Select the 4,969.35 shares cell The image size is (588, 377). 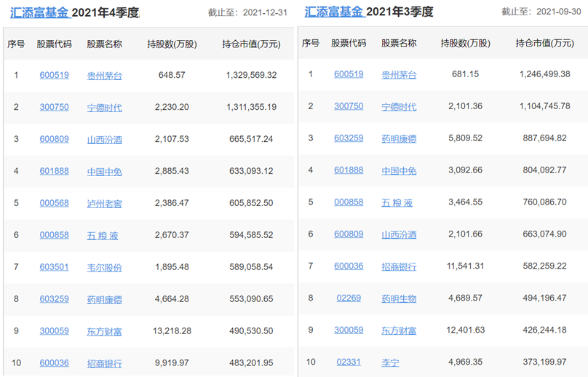click(465, 362)
